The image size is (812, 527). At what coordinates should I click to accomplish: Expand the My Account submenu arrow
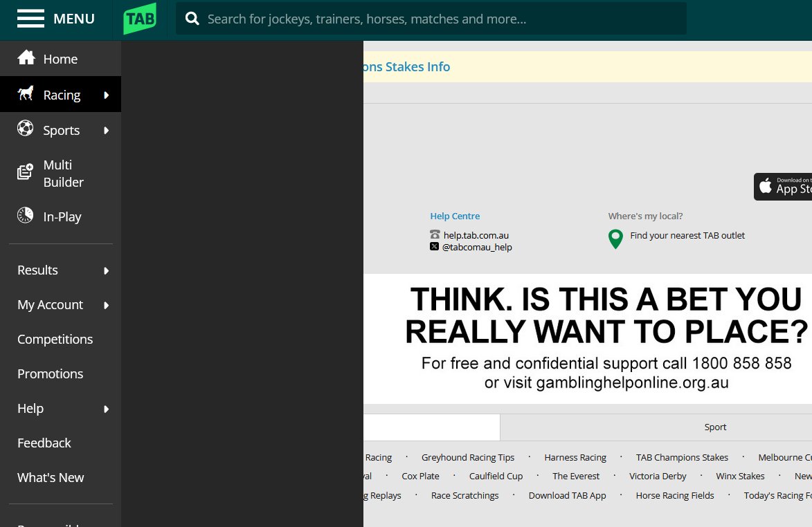coord(106,305)
